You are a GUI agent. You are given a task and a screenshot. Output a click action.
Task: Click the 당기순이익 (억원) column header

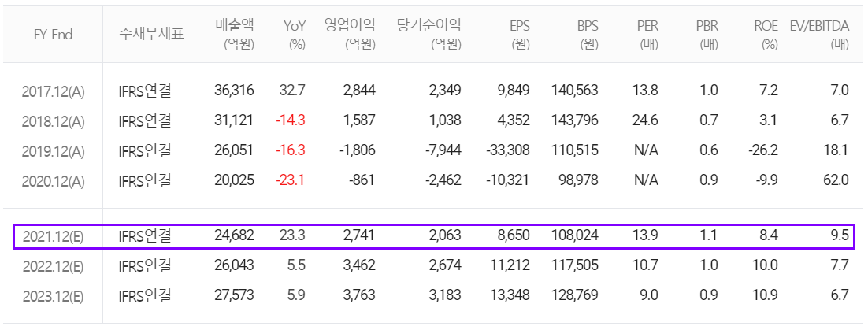(429, 35)
